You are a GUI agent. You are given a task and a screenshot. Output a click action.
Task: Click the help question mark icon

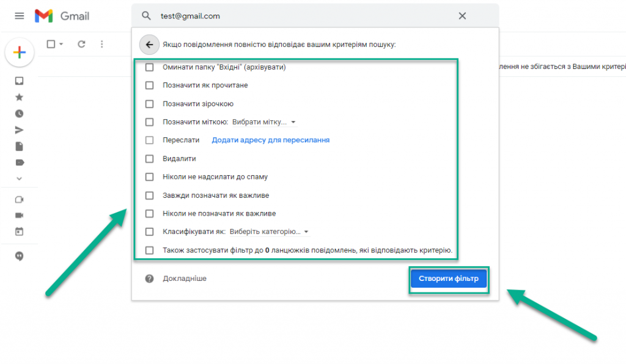[x=149, y=278]
